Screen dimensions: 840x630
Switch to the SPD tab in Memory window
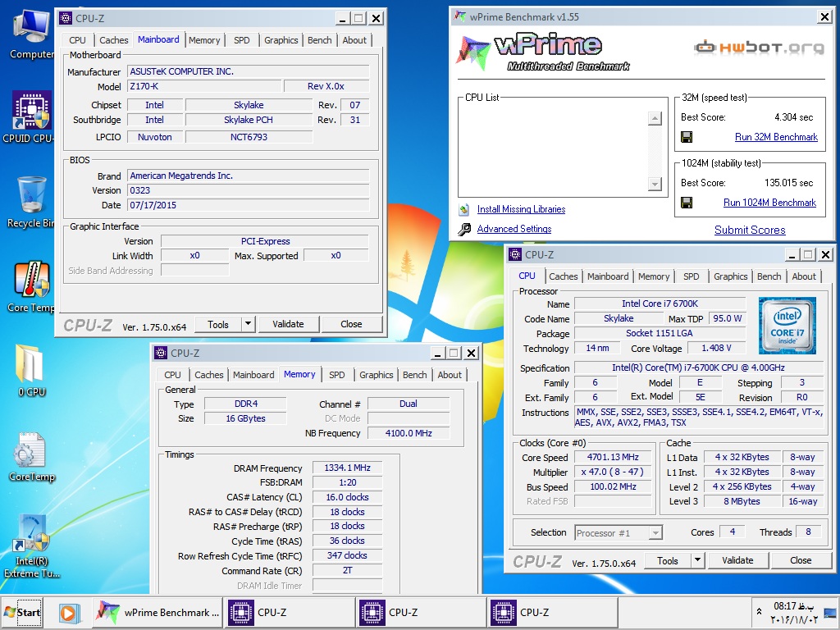(336, 375)
